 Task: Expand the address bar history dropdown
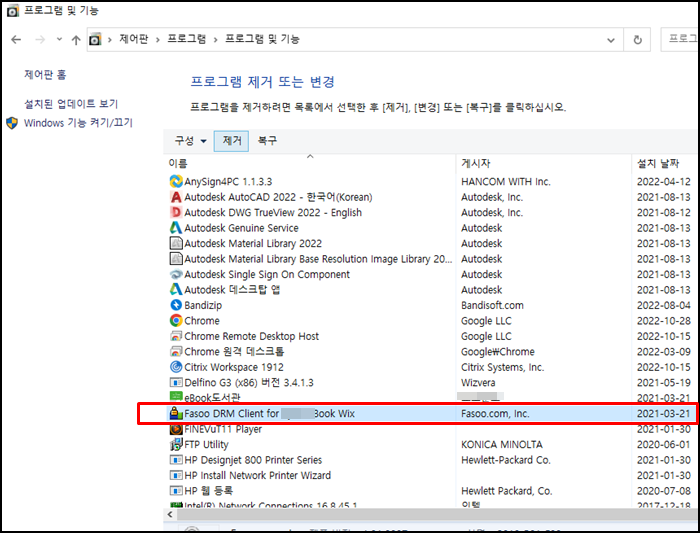click(611, 40)
